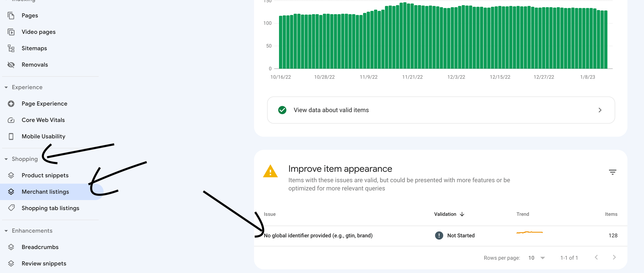The height and width of the screenshot is (273, 644).
Task: Click the Merchant listings layers icon
Action: click(x=11, y=192)
